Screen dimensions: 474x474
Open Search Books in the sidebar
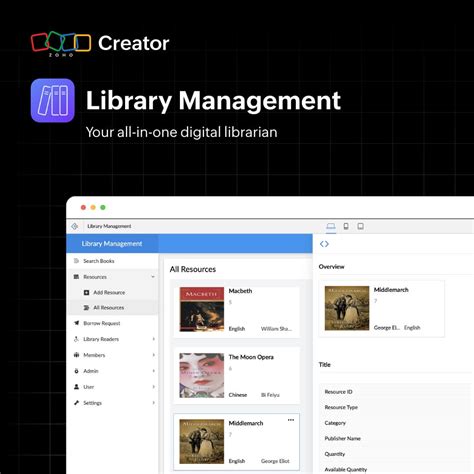click(x=113, y=261)
